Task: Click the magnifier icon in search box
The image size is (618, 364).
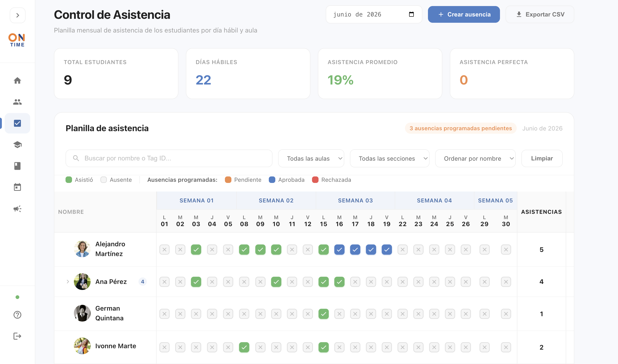Action: pyautogui.click(x=76, y=158)
